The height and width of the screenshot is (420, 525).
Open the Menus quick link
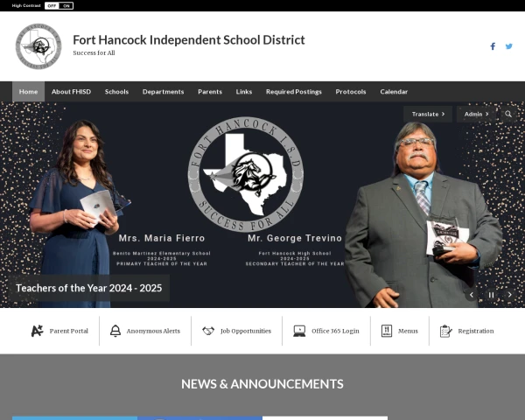click(408, 331)
